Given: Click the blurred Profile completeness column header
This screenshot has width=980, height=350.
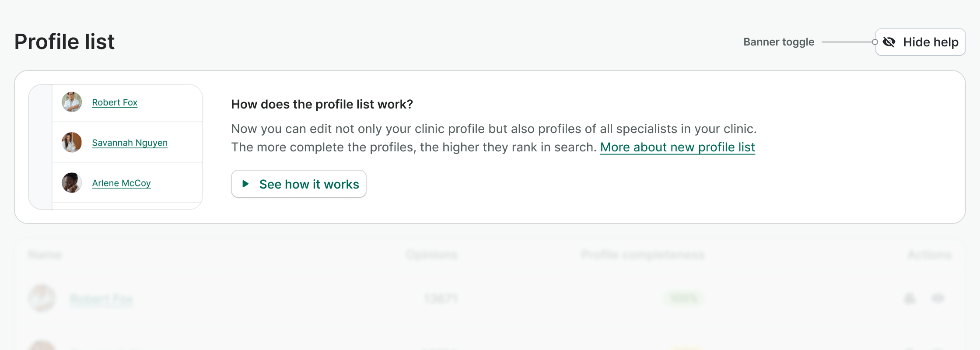Looking at the screenshot, I should coord(643,255).
